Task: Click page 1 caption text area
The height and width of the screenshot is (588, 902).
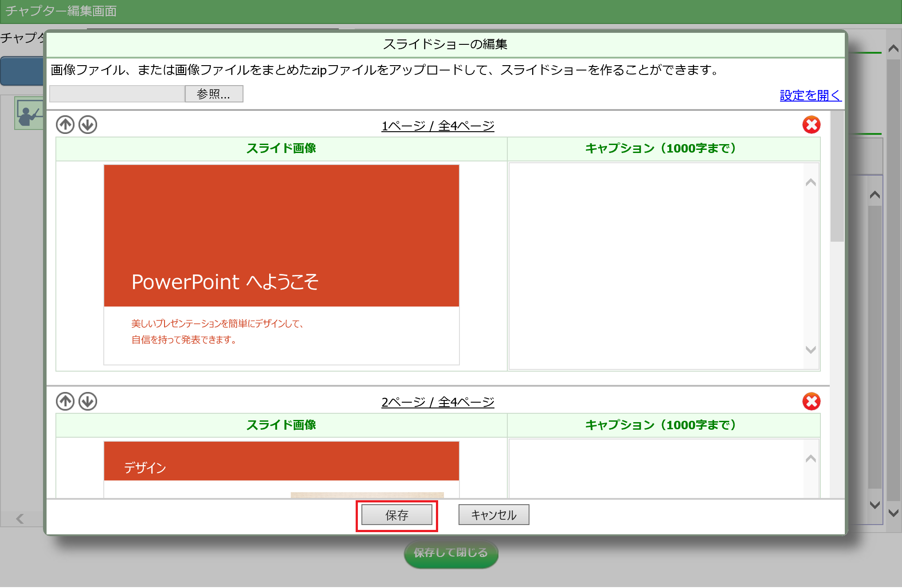Action: (x=656, y=266)
